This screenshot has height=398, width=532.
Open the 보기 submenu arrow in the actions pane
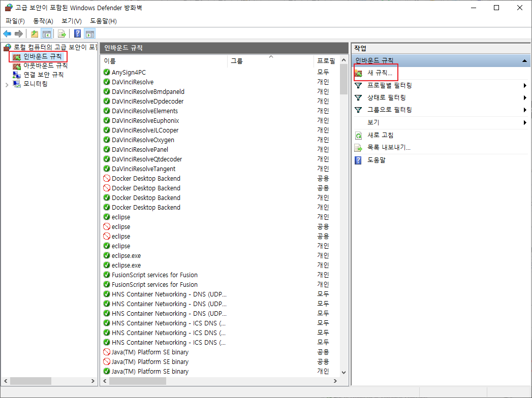click(525, 122)
